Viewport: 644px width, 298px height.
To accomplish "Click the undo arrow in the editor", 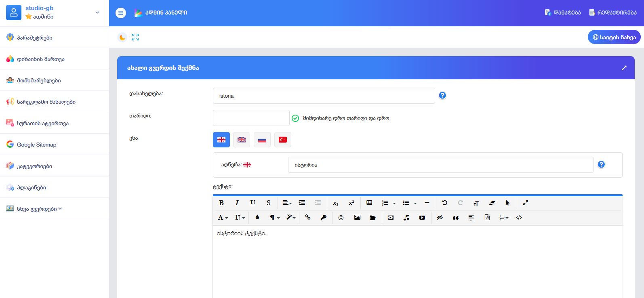I will coord(445,203).
